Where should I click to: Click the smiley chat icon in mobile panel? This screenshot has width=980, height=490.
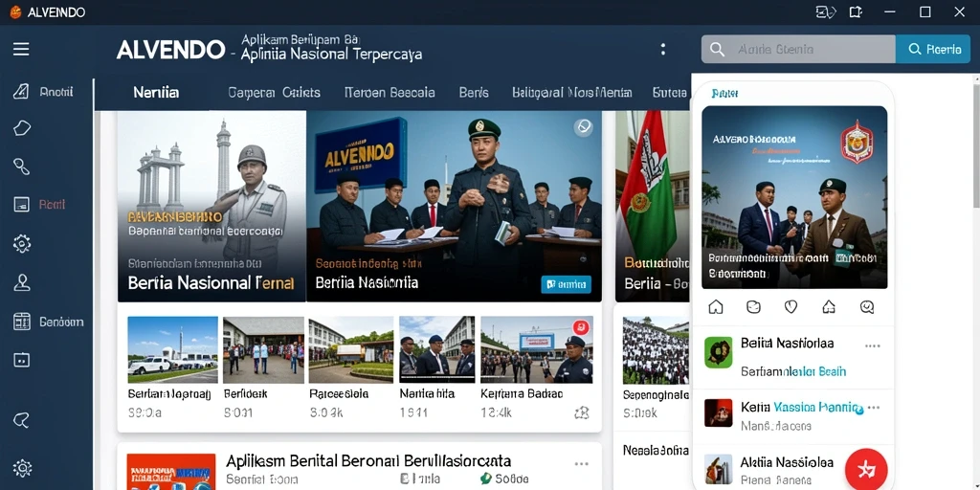[753, 307]
